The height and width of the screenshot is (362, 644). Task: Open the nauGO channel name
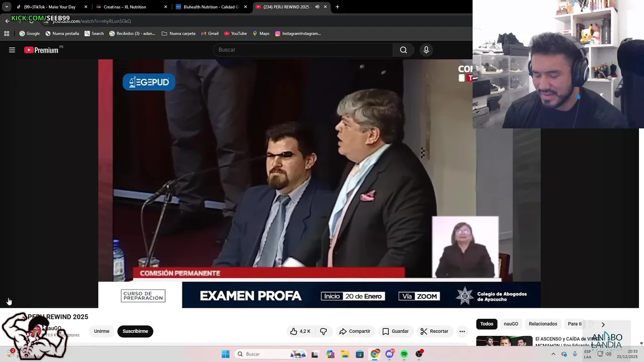(52, 328)
